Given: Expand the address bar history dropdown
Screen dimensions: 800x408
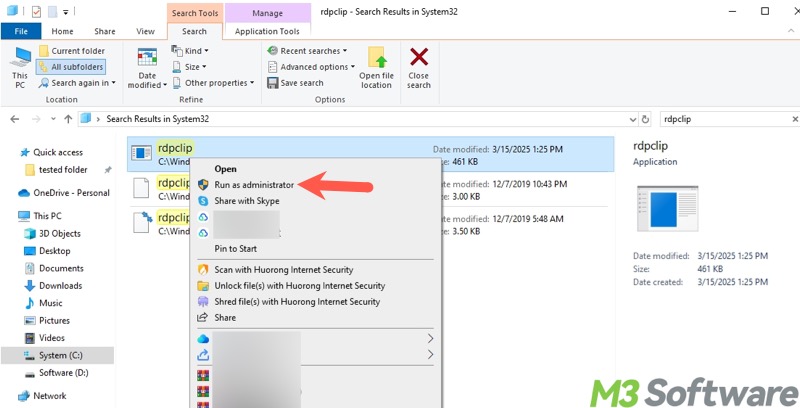Looking at the screenshot, I should coord(633,119).
